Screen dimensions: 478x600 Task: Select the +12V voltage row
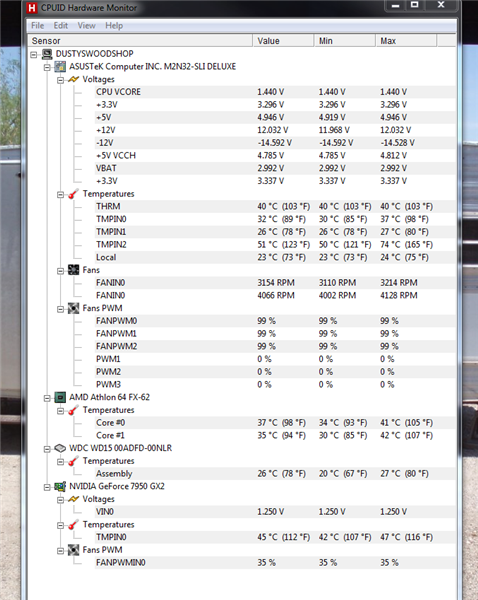click(275, 130)
